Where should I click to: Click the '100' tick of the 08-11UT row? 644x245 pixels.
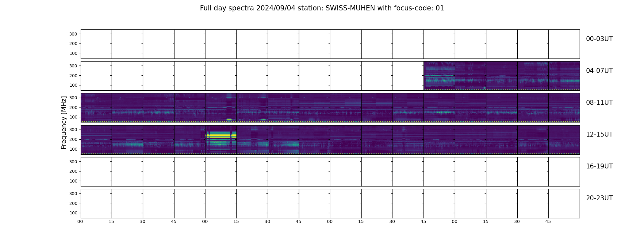click(73, 117)
